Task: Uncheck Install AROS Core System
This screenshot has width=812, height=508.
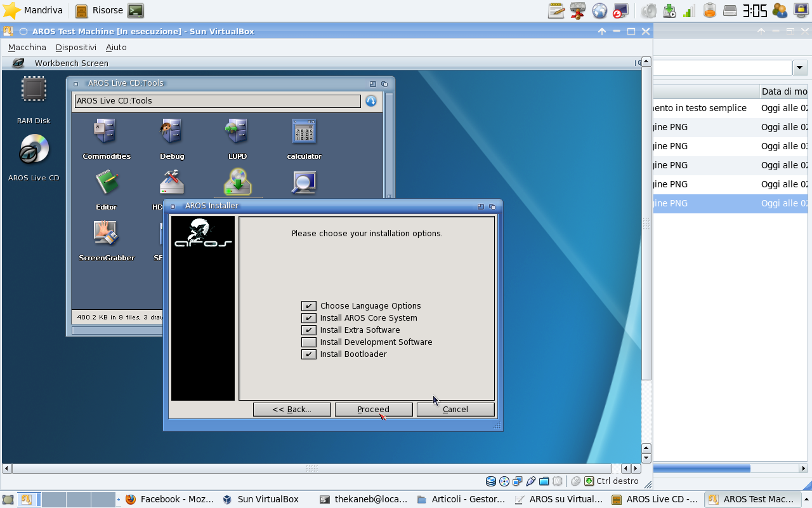Action: pyautogui.click(x=308, y=318)
